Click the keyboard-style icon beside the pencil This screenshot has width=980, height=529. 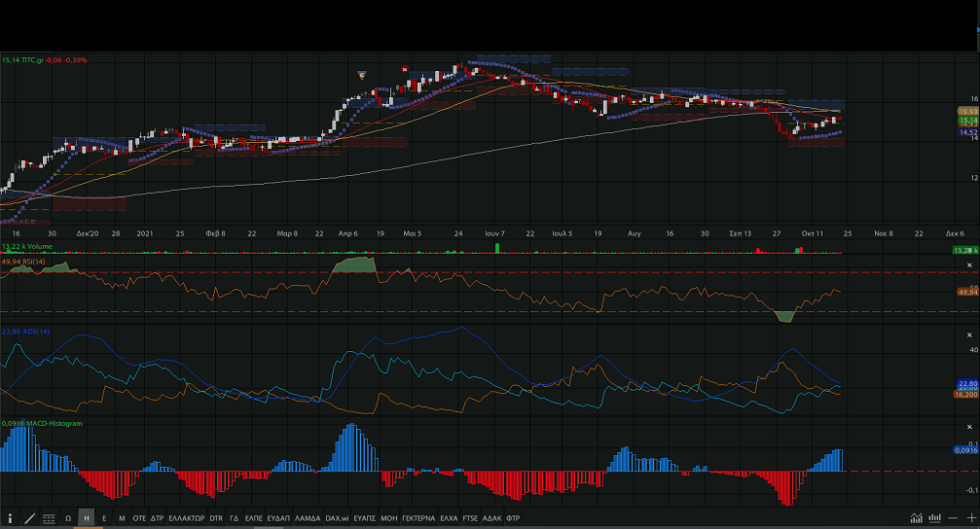click(49, 519)
